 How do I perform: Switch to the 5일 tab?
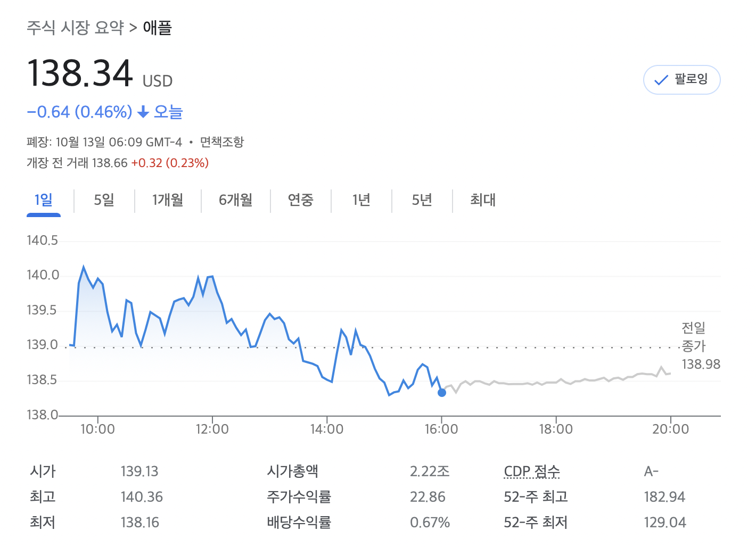tap(104, 201)
